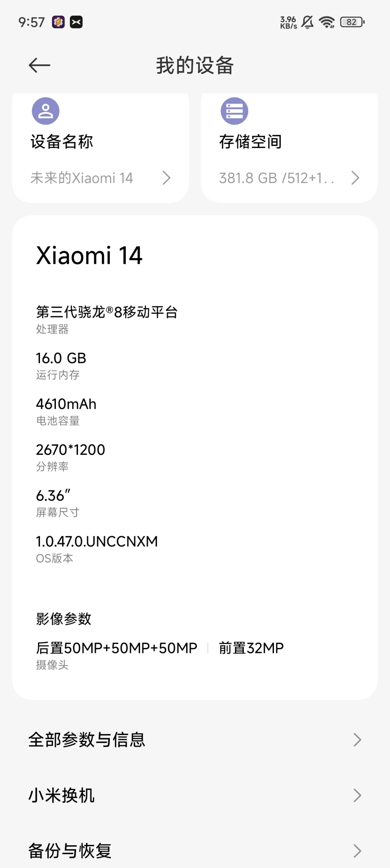The image size is (390, 868).
Task: Expand the 381.8 GB storage chevron
Action: click(x=355, y=178)
